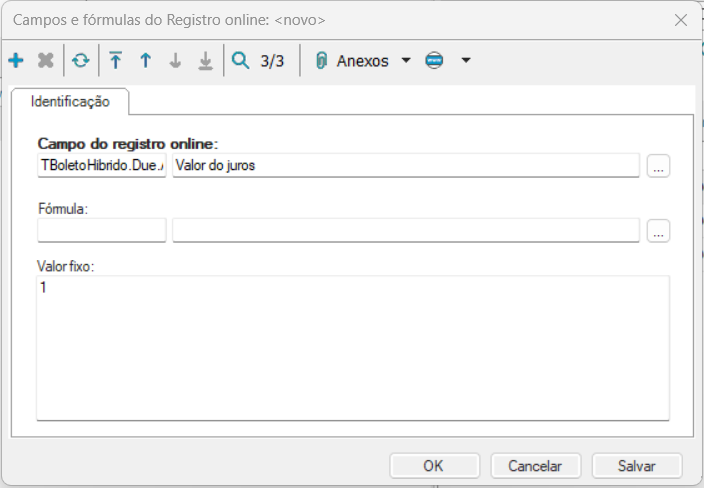Viewport: 704px width, 488px height.
Task: Click the Fórmula description field
Action: [406, 230]
